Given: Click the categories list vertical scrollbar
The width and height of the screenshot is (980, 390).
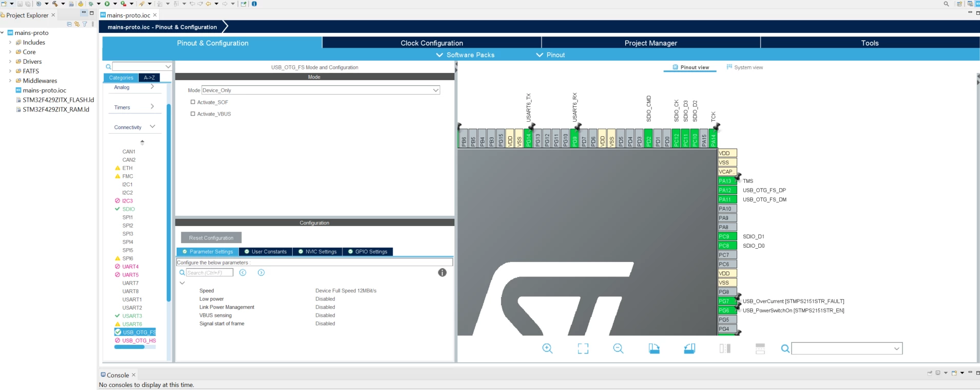Looking at the screenshot, I should (168, 202).
